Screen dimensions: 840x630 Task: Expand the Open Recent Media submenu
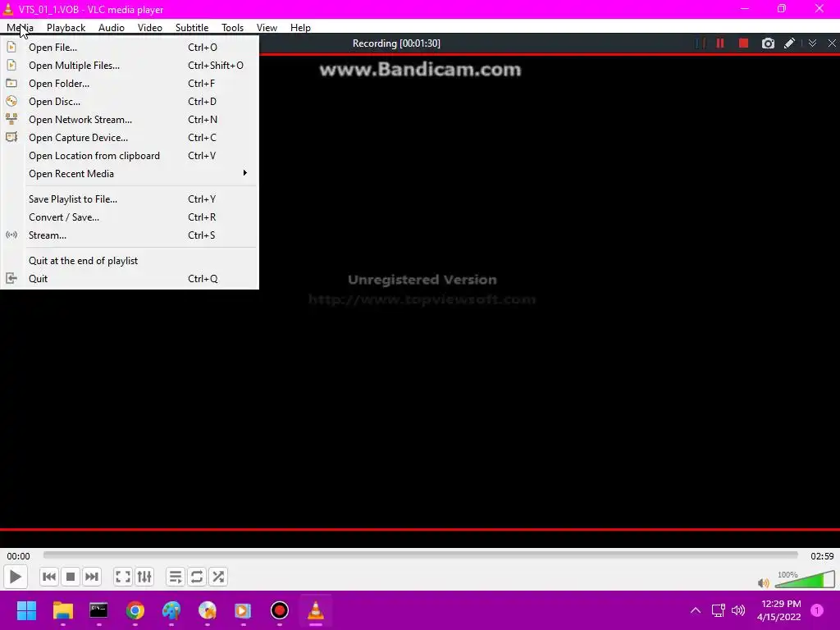point(130,174)
